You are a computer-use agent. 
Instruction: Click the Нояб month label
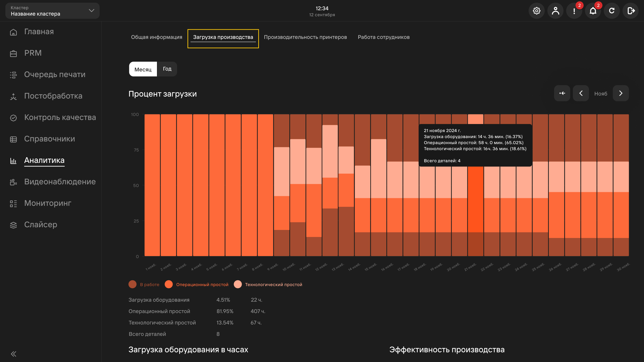pos(600,94)
